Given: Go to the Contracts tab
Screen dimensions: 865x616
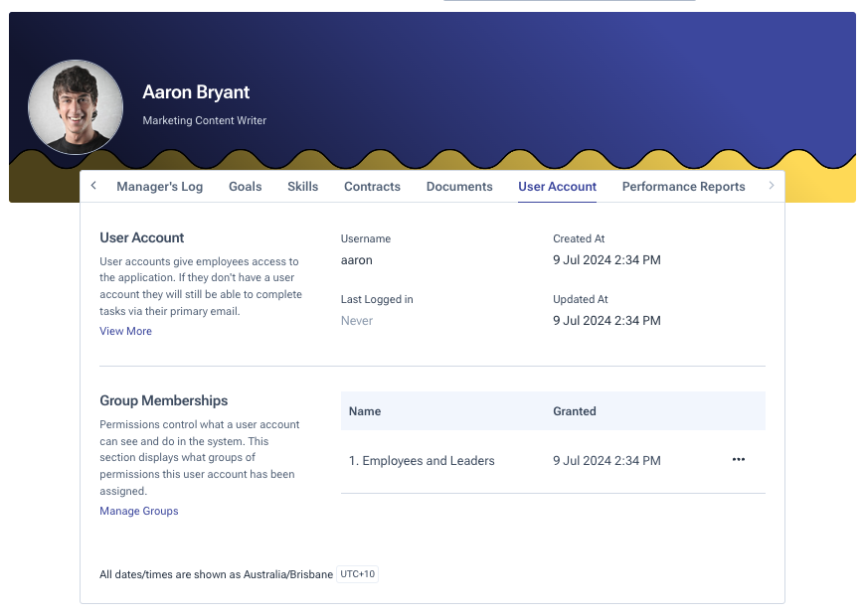Looking at the screenshot, I should tap(372, 187).
